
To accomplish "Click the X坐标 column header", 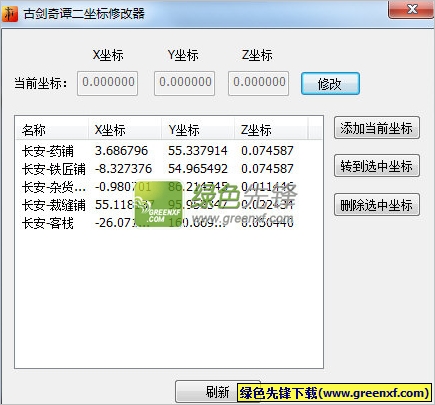I will [x=125, y=130].
